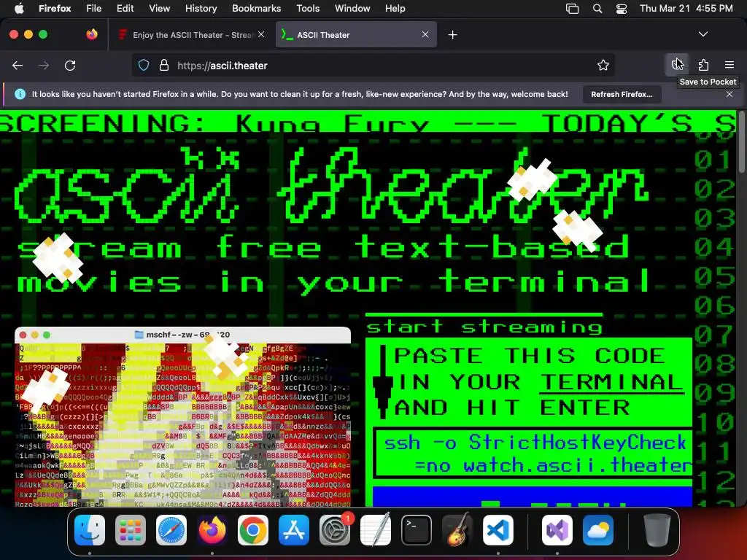The height and width of the screenshot is (560, 747).
Task: Open Visual Studio from the Dock
Action: point(557,530)
